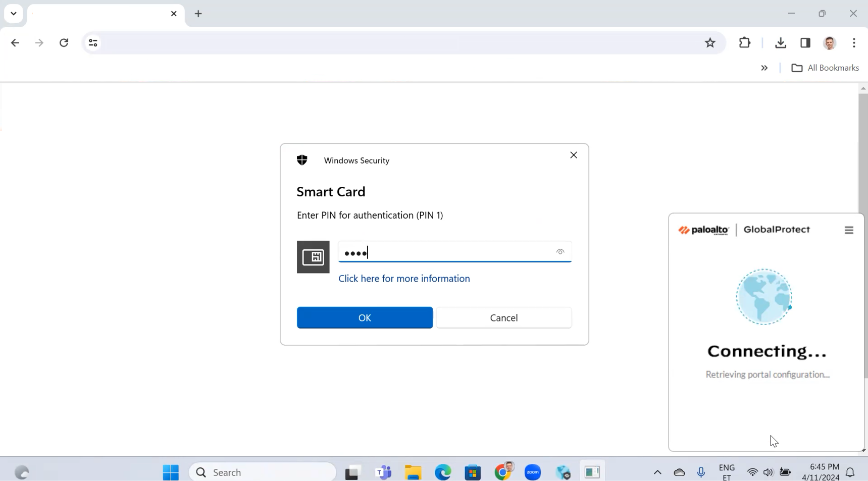Toggle the Chrome side panel
The width and height of the screenshot is (868, 481).
tap(805, 43)
